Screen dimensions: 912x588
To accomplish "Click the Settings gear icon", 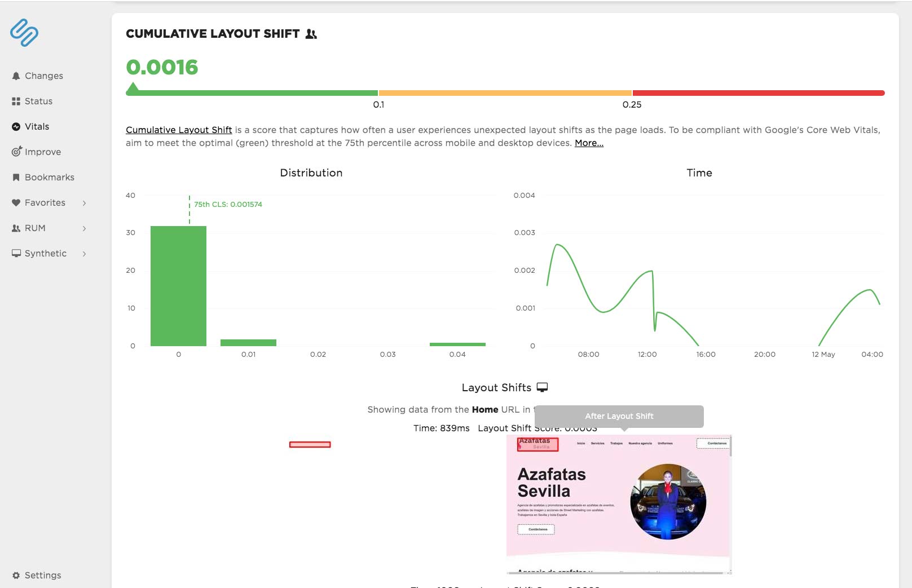I will click(x=16, y=576).
